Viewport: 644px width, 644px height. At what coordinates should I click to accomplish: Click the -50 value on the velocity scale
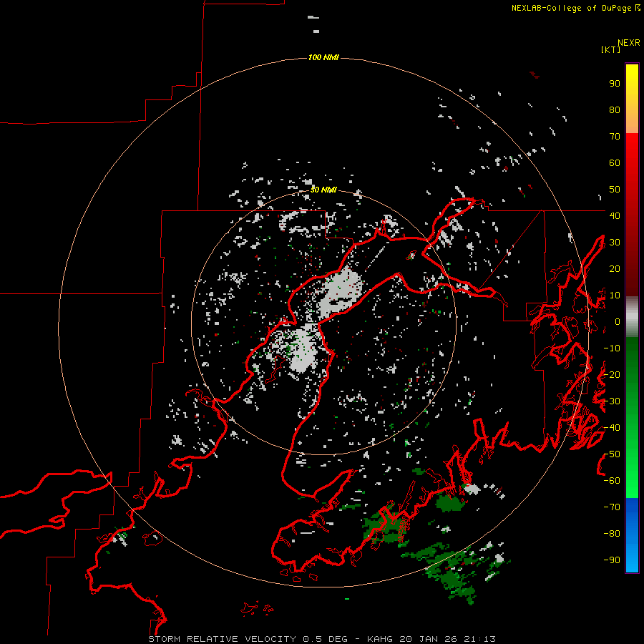point(612,454)
